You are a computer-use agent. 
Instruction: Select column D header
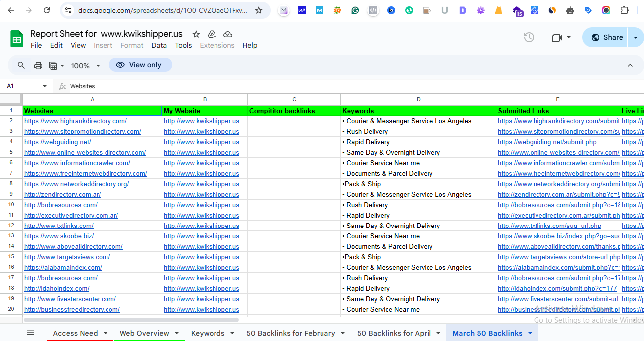pos(418,99)
